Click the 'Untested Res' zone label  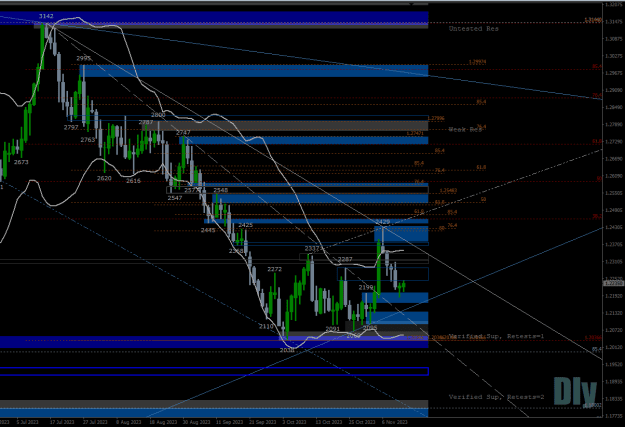click(x=474, y=29)
